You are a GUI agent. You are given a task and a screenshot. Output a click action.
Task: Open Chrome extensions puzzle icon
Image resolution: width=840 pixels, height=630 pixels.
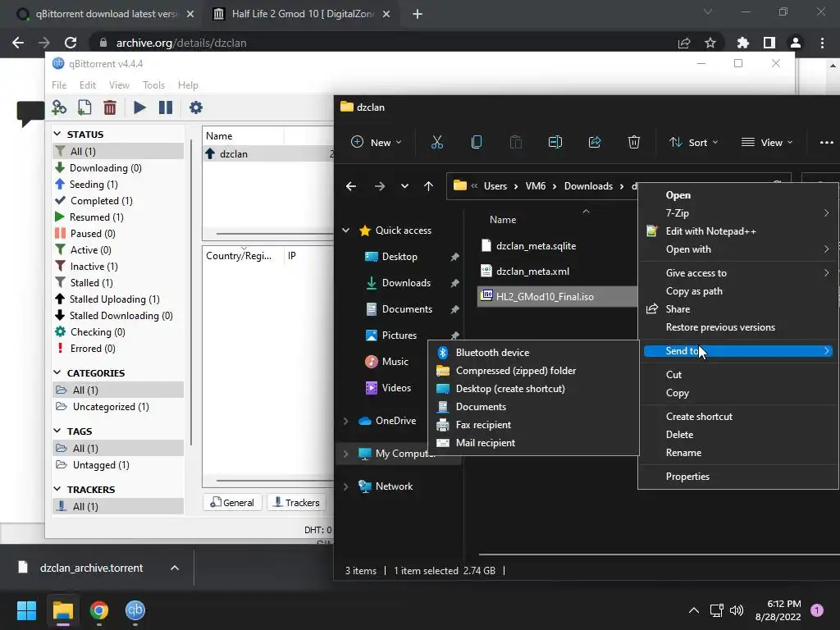coord(742,43)
